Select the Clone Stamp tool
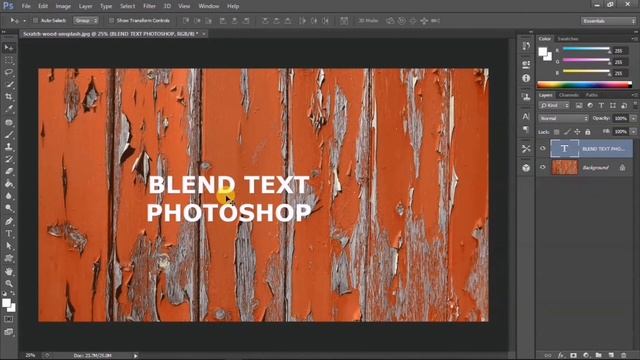The image size is (640, 360). (9, 147)
